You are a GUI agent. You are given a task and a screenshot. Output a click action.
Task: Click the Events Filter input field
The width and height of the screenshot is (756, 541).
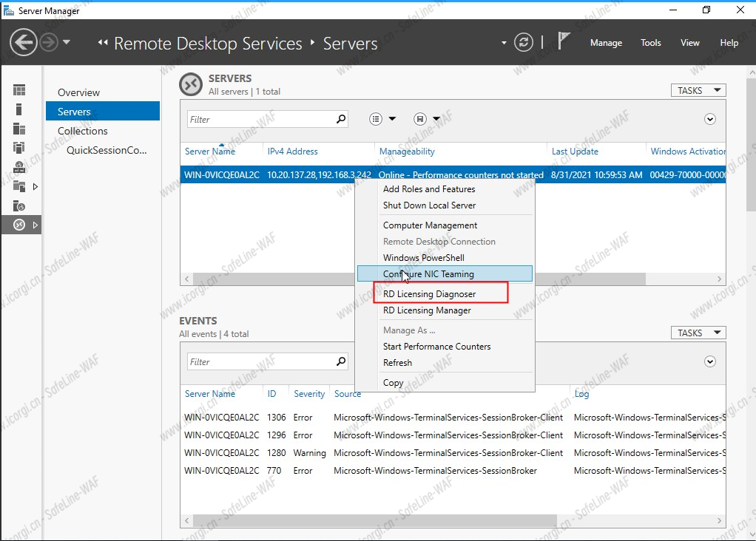(x=260, y=361)
